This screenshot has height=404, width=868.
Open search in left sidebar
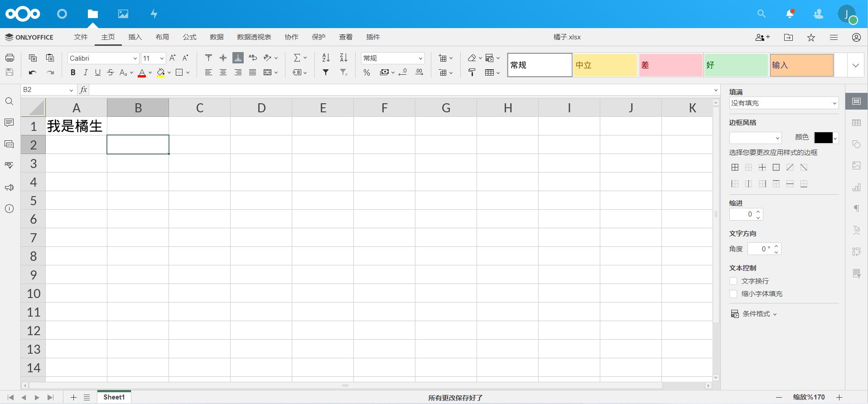[9, 101]
